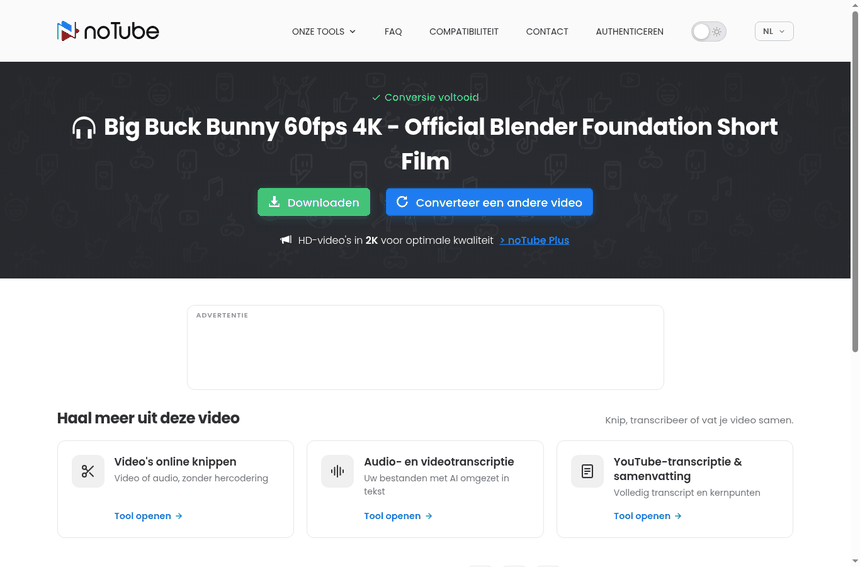Click the Conversie voltooid status text
The height and width of the screenshot is (567, 860).
(432, 97)
